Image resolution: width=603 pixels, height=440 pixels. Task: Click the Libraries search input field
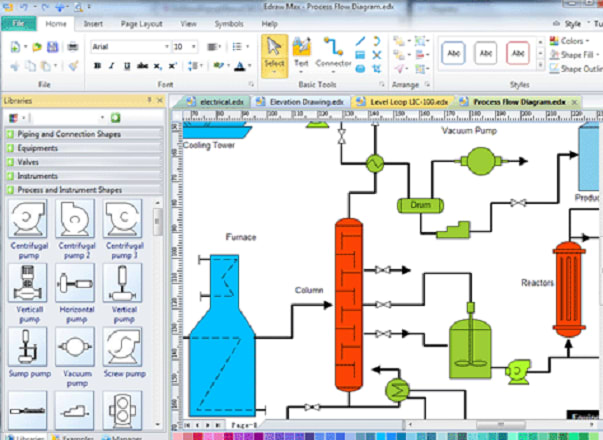point(70,118)
